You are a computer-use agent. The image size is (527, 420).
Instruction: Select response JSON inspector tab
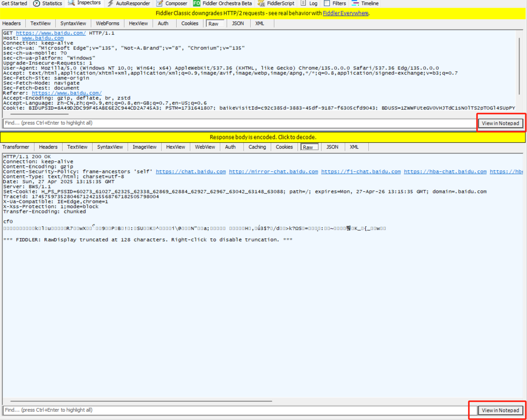tap(332, 147)
